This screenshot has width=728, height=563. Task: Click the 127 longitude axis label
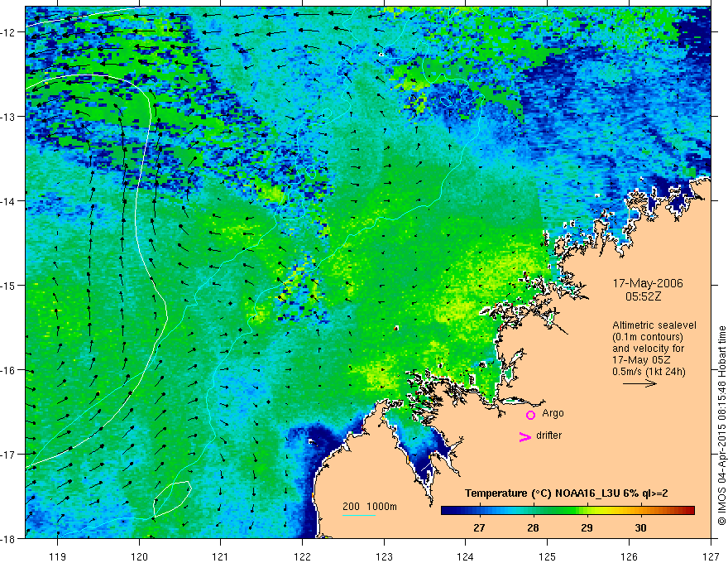[x=711, y=556]
